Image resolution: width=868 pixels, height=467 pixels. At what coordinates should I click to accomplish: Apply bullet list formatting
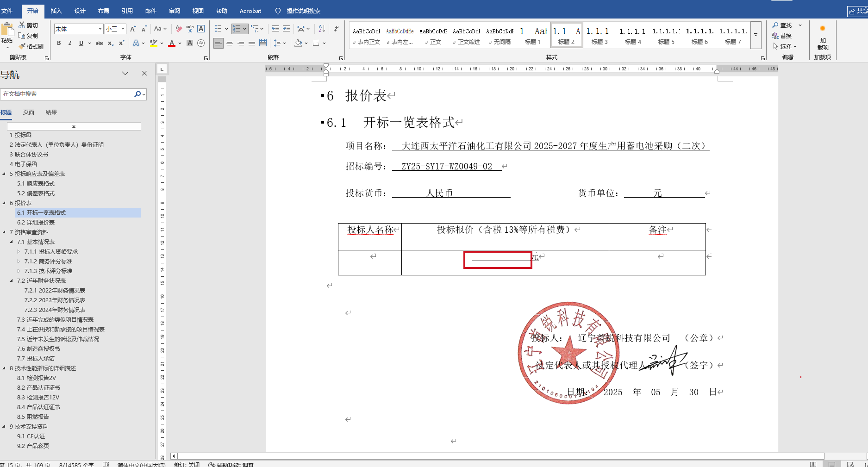click(x=219, y=29)
